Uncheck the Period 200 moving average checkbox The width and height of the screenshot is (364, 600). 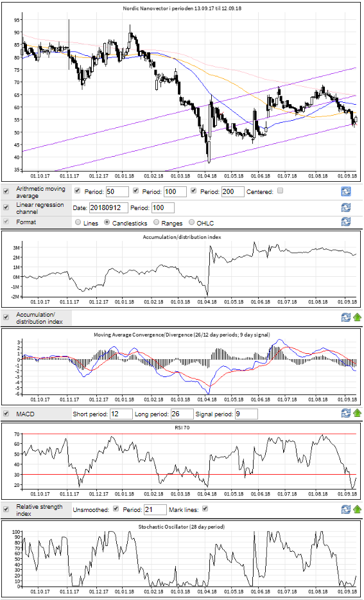(193, 191)
